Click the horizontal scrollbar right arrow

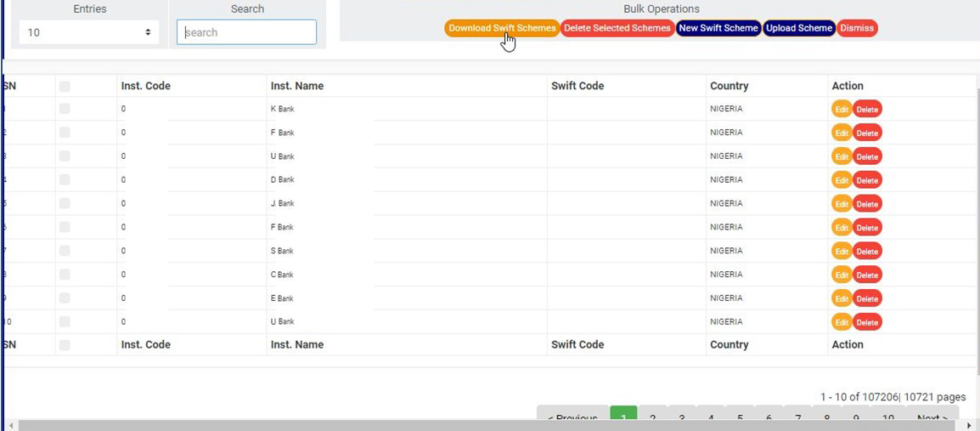click(x=970, y=425)
